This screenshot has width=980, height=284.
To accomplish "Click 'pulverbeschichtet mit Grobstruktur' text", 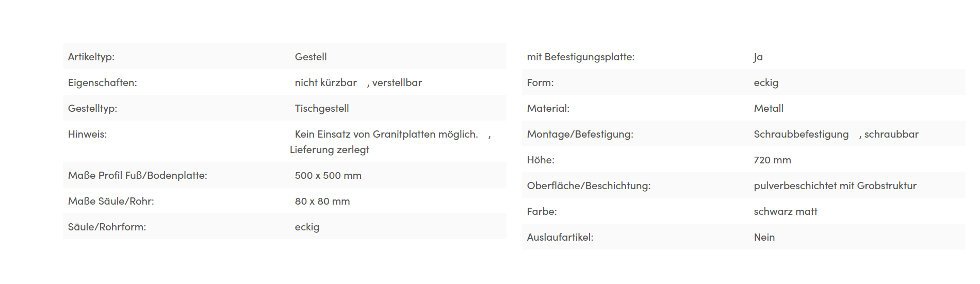I will click(835, 186).
